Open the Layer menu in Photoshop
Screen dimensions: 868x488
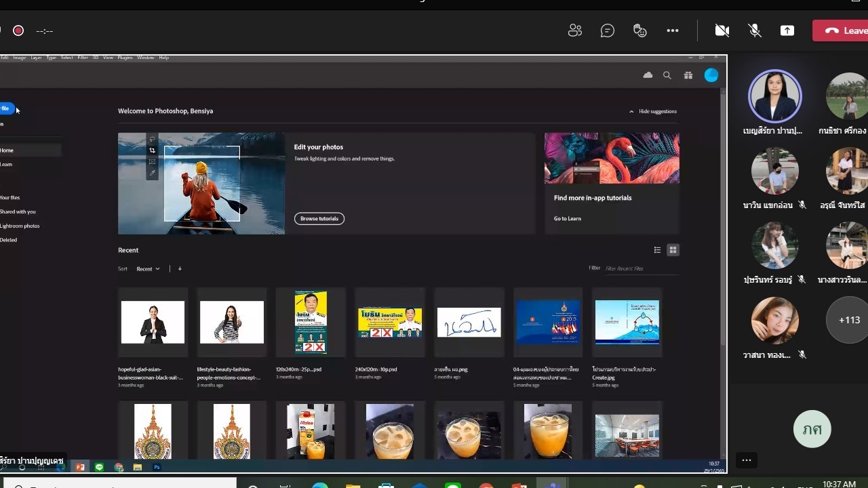[36, 58]
